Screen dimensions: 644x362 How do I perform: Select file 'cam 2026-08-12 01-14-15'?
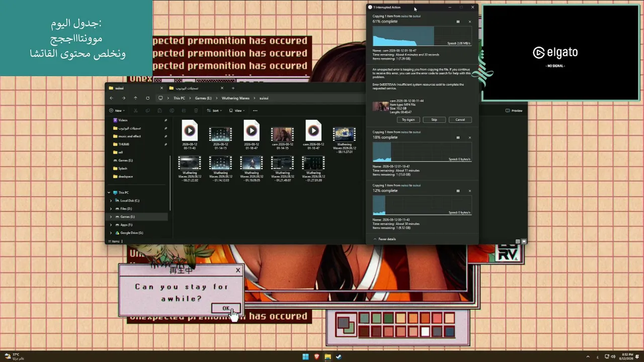[x=282, y=138]
